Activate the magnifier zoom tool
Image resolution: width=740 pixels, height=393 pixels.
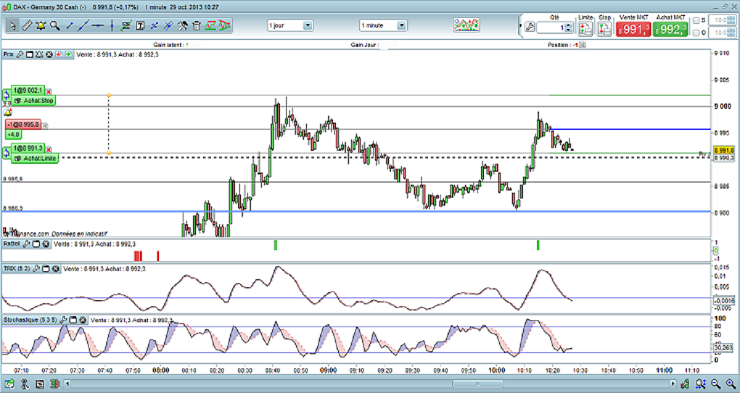tap(55, 25)
